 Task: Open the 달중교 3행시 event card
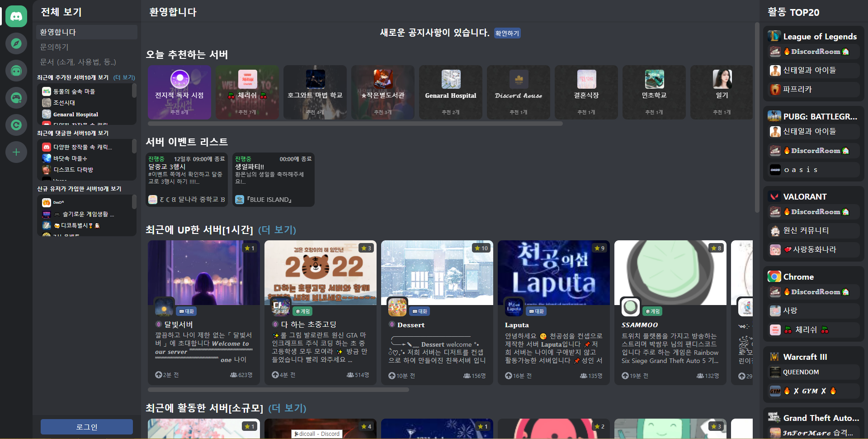(187, 180)
